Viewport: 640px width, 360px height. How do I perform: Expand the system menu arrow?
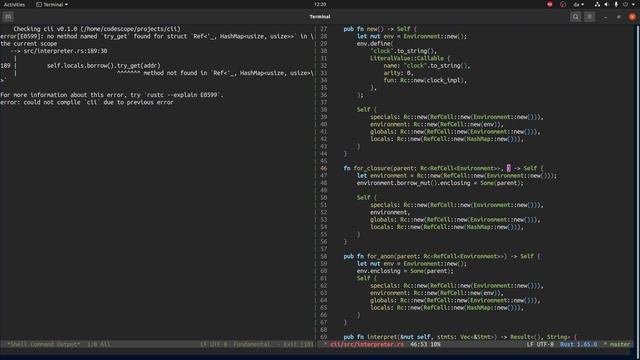[633, 4]
